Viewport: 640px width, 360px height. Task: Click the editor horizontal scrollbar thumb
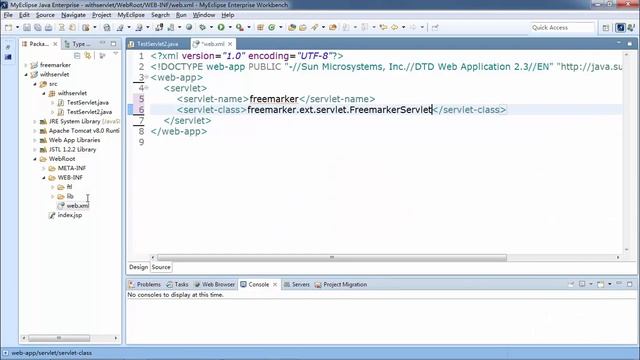(332, 257)
